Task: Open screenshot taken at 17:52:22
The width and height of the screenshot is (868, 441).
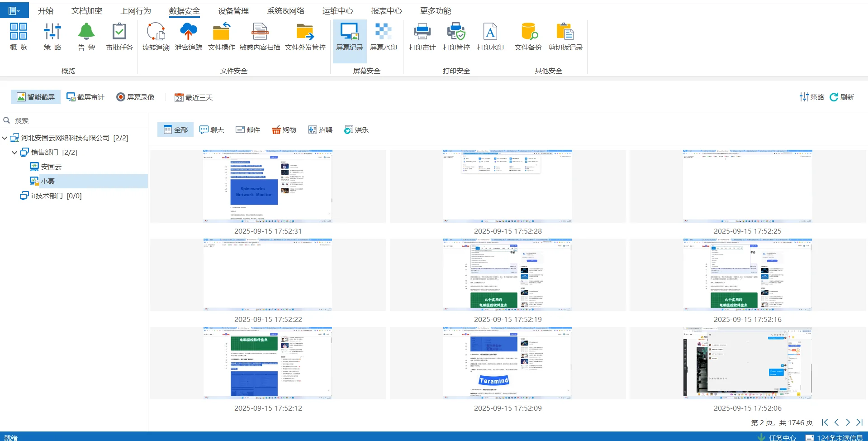Action: (268, 274)
